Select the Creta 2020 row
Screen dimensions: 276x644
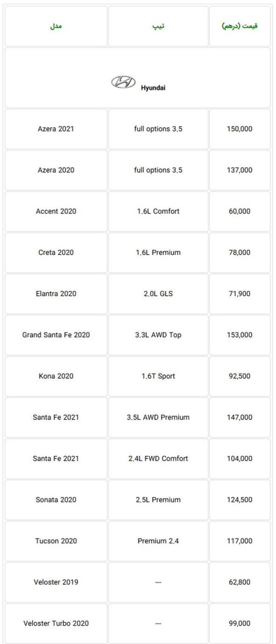138,252
